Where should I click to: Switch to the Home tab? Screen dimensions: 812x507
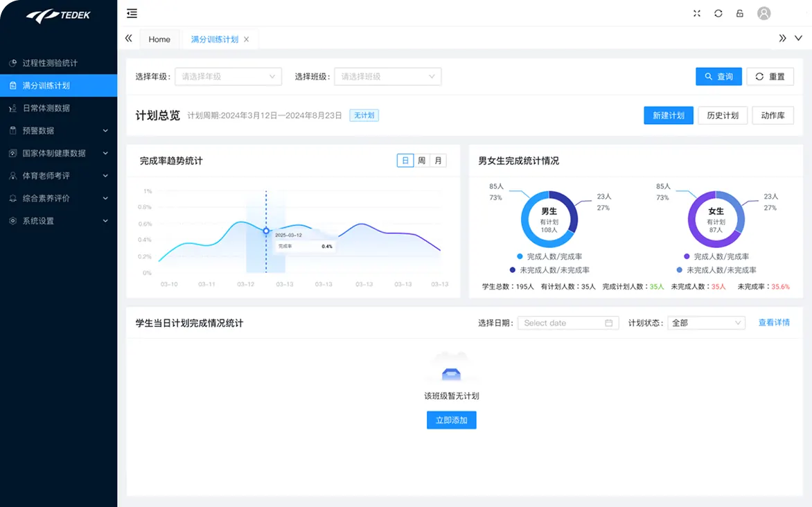(x=159, y=39)
